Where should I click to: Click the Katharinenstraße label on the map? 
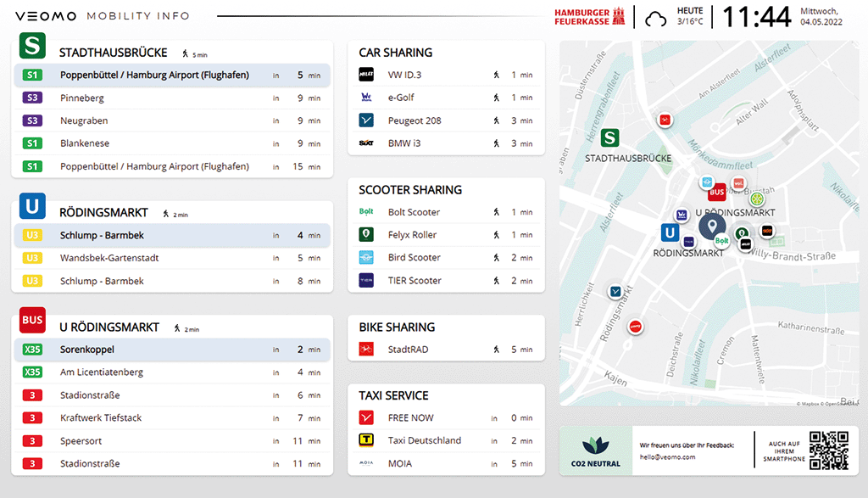(811, 327)
